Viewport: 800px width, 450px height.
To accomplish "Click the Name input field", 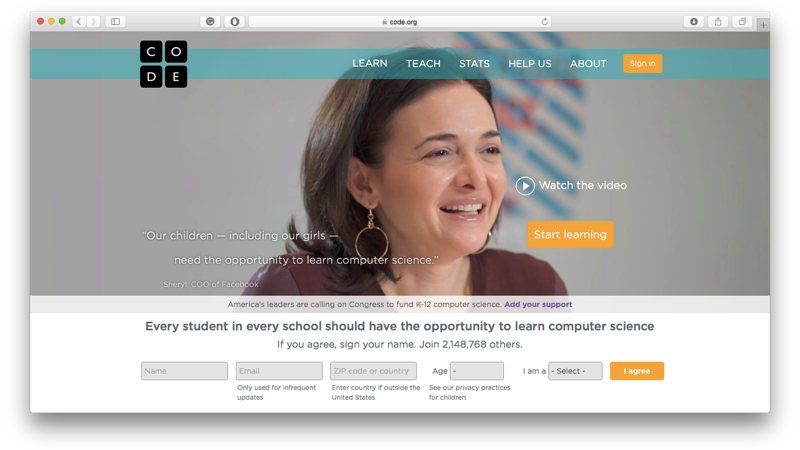I will point(184,371).
